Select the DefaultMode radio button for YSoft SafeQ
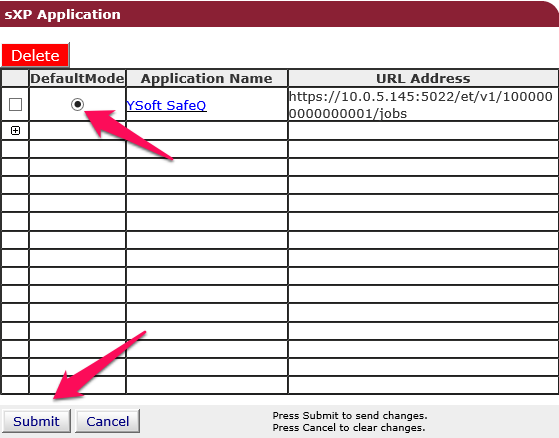The image size is (559, 438). click(77, 104)
